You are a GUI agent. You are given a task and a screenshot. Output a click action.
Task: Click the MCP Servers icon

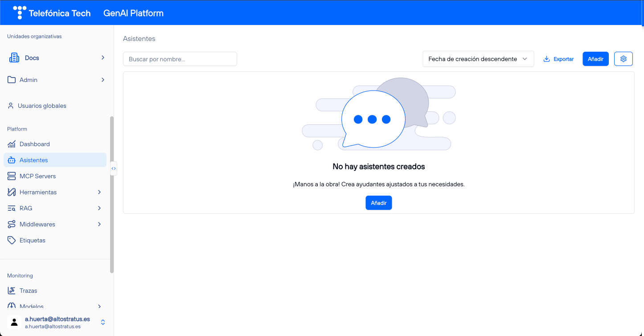[x=12, y=176]
